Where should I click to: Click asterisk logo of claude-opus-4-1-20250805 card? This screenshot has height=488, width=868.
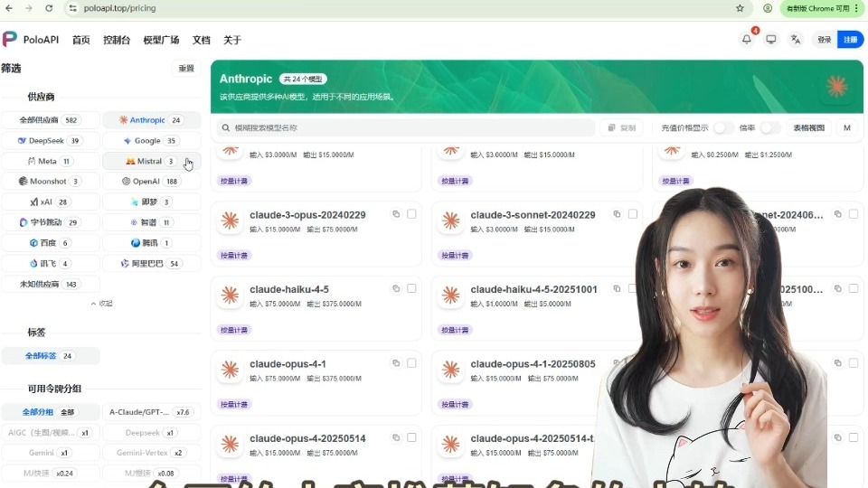pyautogui.click(x=450, y=370)
